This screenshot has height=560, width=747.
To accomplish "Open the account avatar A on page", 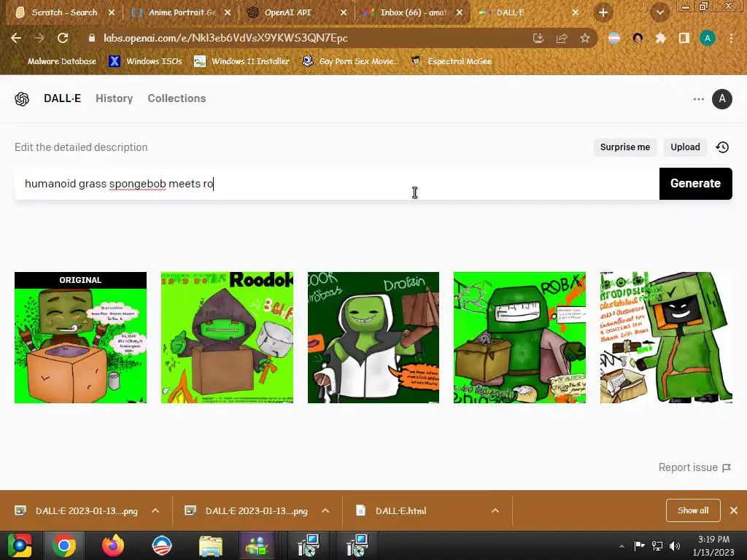I will (x=721, y=99).
